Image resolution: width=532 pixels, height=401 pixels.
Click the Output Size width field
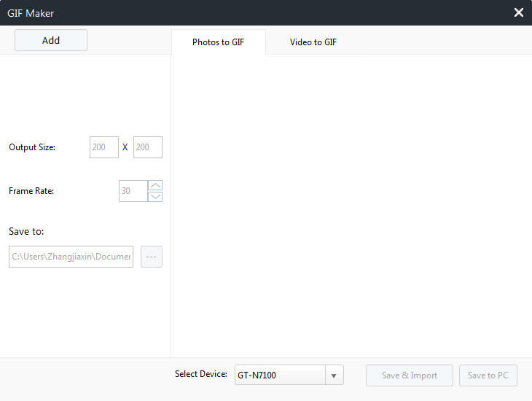tap(104, 147)
